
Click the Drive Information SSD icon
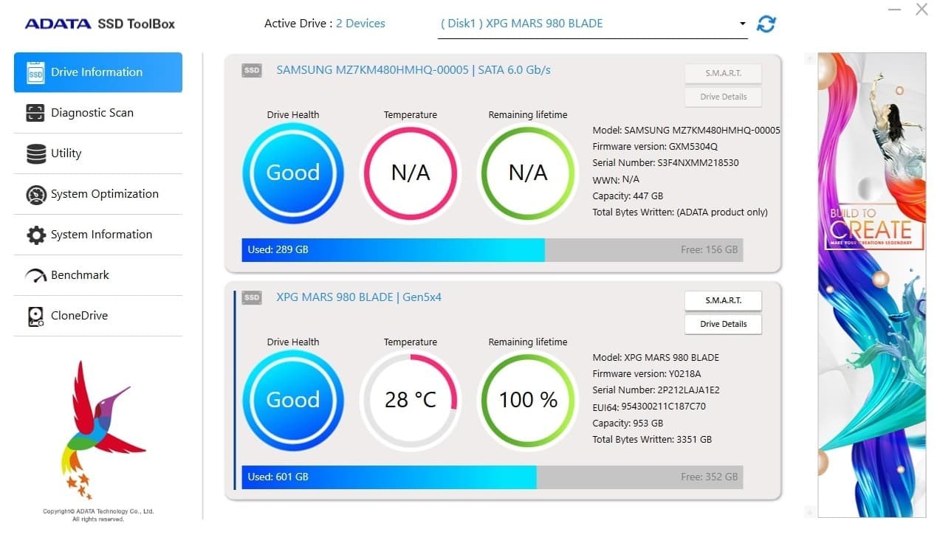tap(35, 72)
